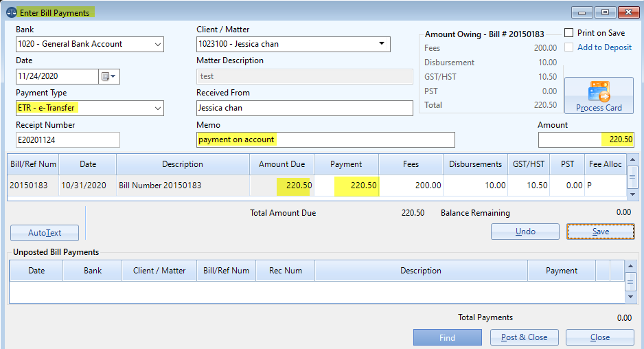644x349 pixels.
Task: Click the Matter Description field showing test
Action: click(x=304, y=76)
